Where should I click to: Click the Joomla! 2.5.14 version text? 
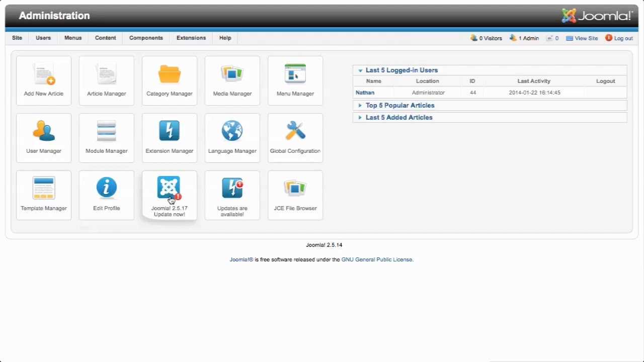[324, 245]
